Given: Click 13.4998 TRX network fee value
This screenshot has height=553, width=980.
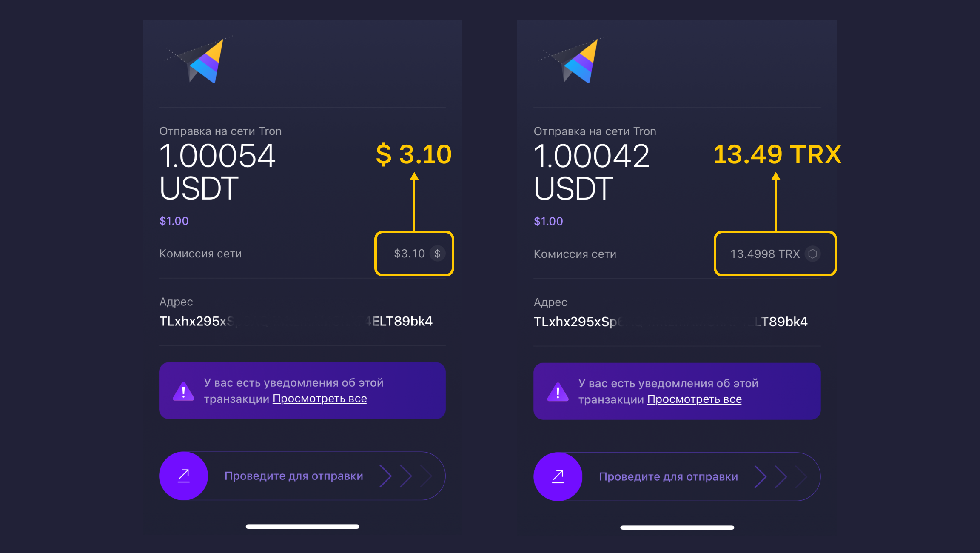Looking at the screenshot, I should pos(765,254).
